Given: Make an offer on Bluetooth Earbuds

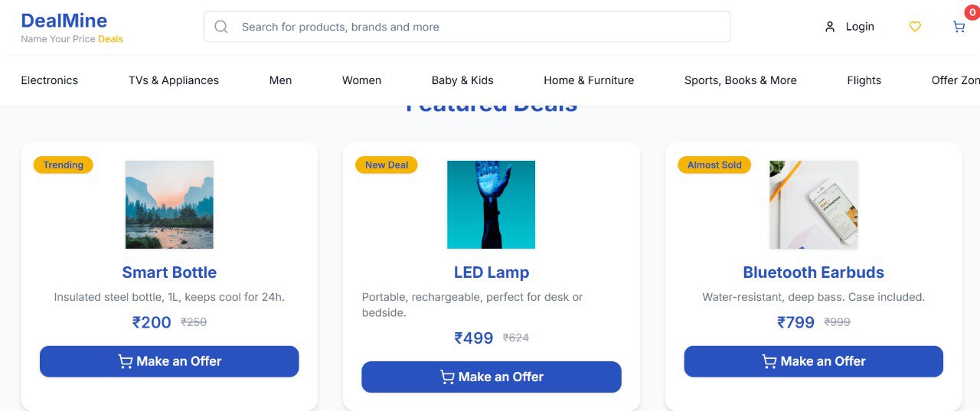Looking at the screenshot, I should (x=813, y=361).
